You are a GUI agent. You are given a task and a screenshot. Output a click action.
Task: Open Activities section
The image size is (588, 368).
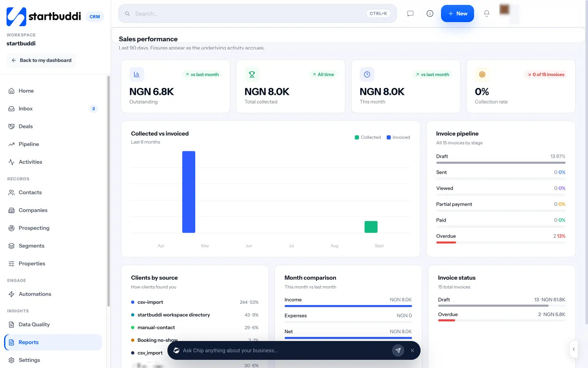point(53,162)
